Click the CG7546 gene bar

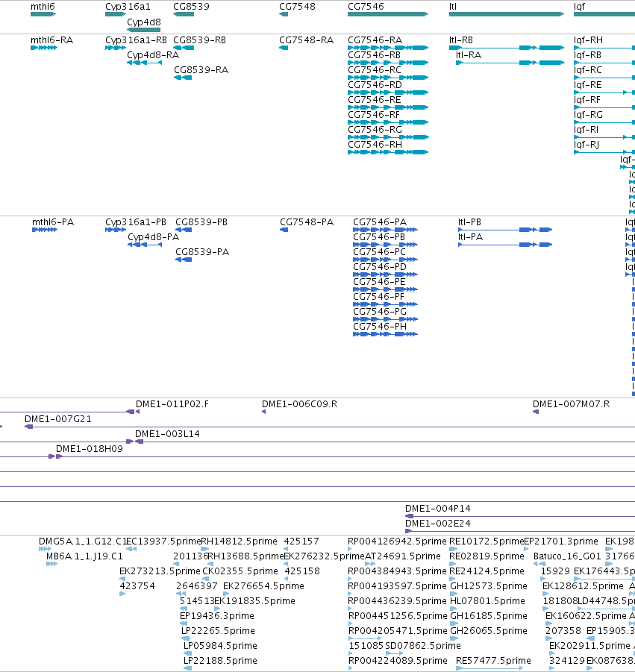pos(388,14)
